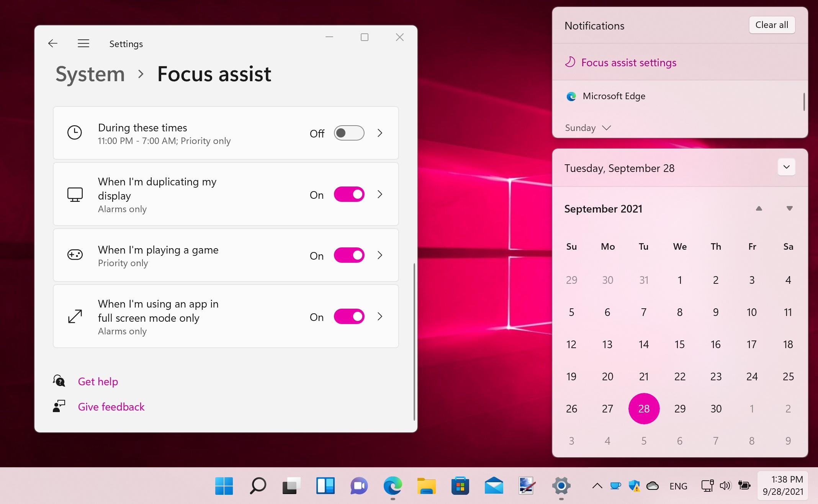The width and height of the screenshot is (818, 504).
Task: Click the ENG language indicator
Action: click(678, 486)
